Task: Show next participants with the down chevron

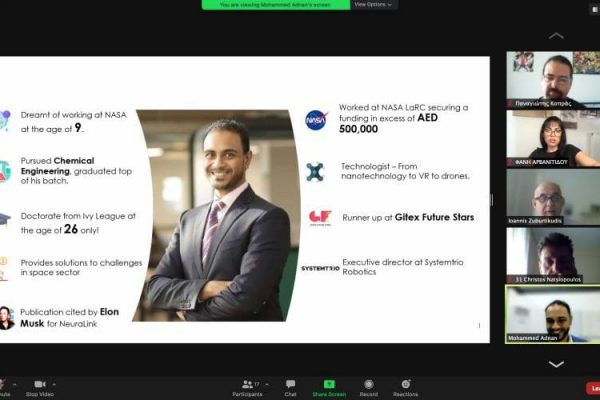Action: [556, 364]
